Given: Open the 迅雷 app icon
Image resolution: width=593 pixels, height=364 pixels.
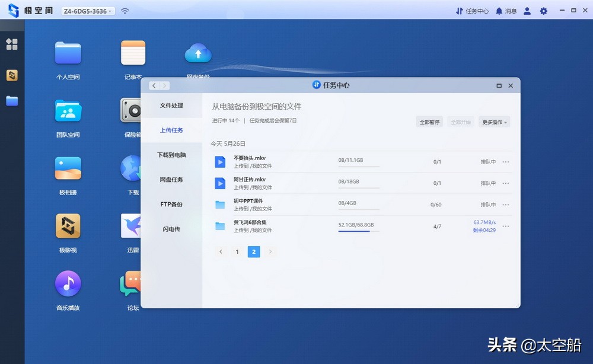Looking at the screenshot, I should tap(130, 226).
